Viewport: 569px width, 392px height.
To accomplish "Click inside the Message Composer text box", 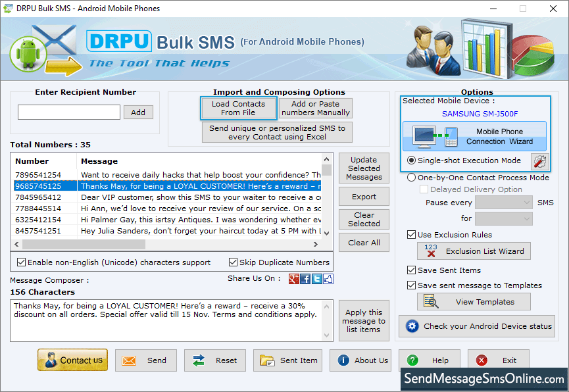I will coord(167,320).
